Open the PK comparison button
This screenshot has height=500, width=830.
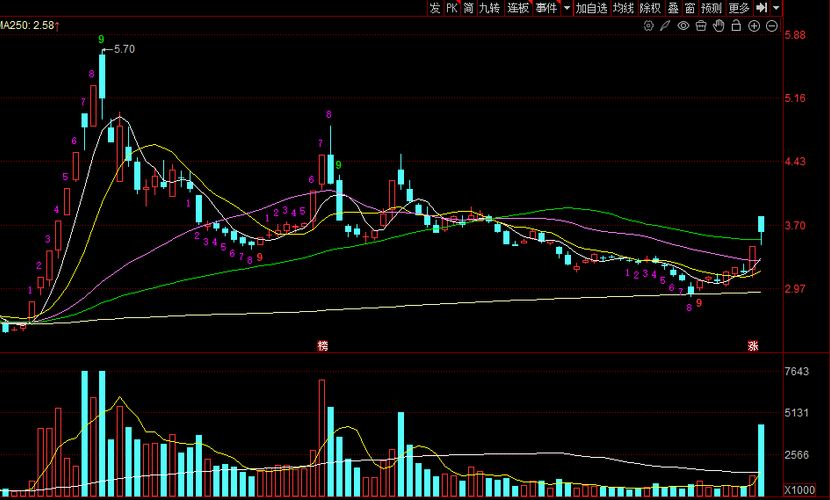click(452, 8)
